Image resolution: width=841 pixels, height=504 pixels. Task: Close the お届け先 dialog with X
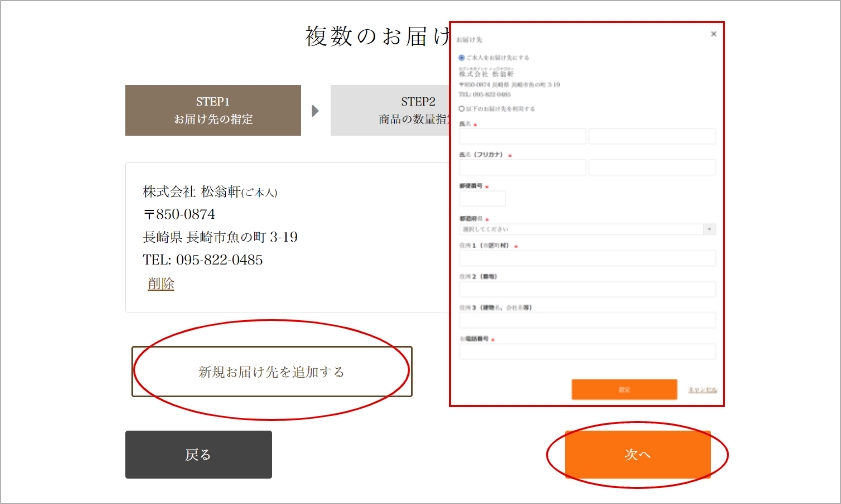(713, 34)
